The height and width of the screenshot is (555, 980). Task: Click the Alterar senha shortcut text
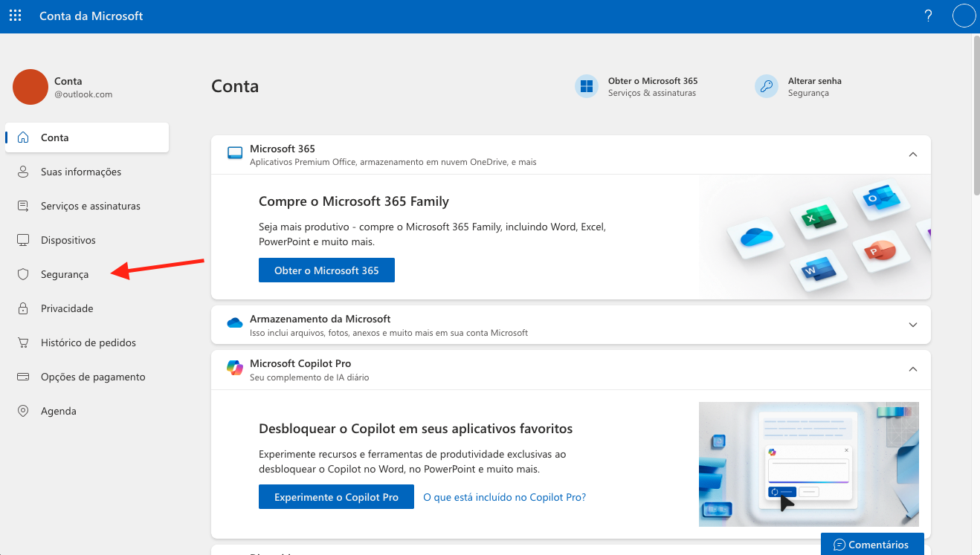[815, 81]
